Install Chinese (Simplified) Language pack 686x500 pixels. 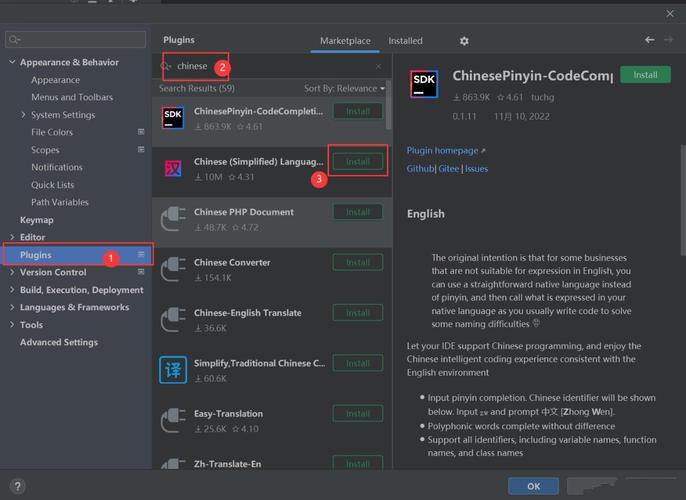click(x=358, y=162)
